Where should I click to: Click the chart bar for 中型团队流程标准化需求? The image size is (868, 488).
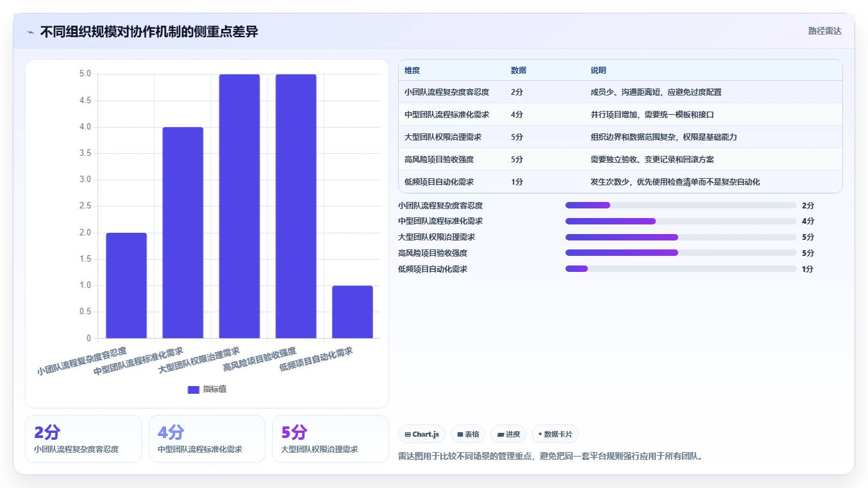click(183, 233)
